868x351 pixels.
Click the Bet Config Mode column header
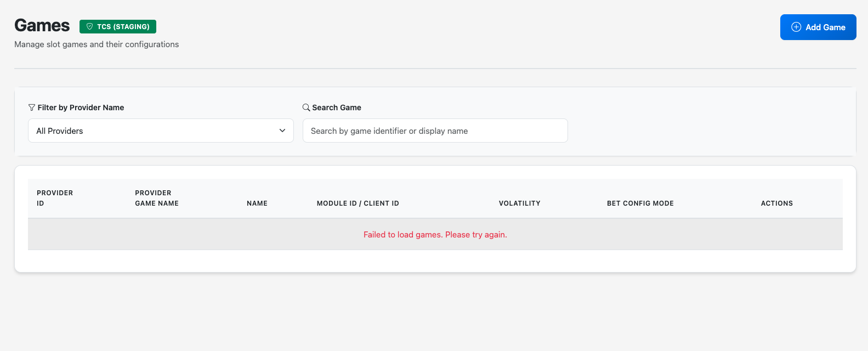pos(640,203)
